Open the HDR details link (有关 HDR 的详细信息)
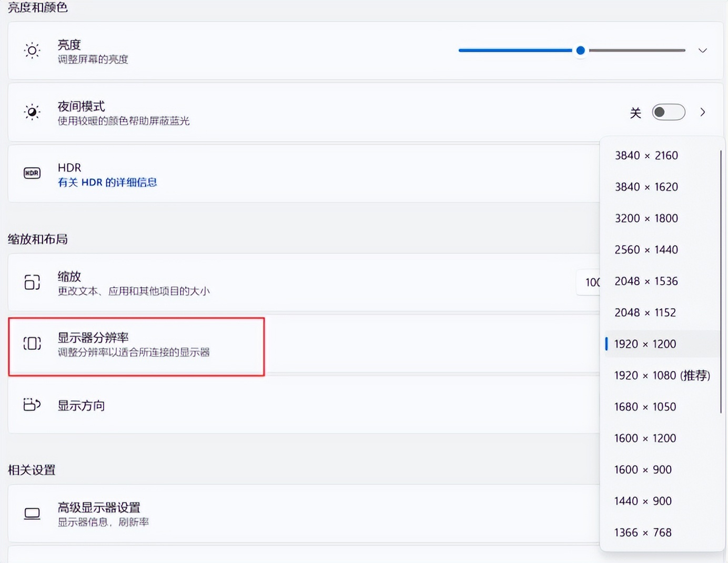The image size is (728, 563). point(107,183)
